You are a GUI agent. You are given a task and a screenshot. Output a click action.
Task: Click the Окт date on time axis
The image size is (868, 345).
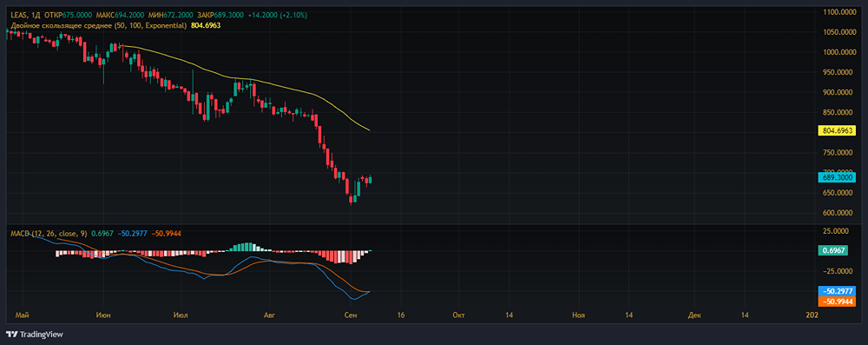coord(458,315)
